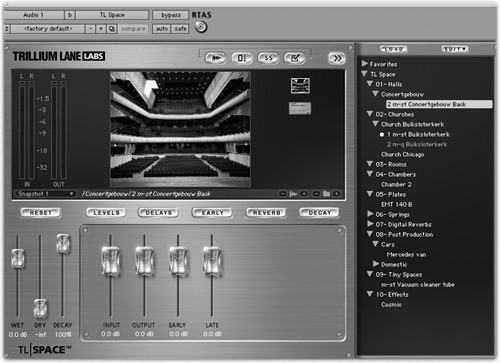The height and width of the screenshot is (363, 500).
Task: Click the back-arrow waveform button in top toolbar
Action: [x=216, y=58]
